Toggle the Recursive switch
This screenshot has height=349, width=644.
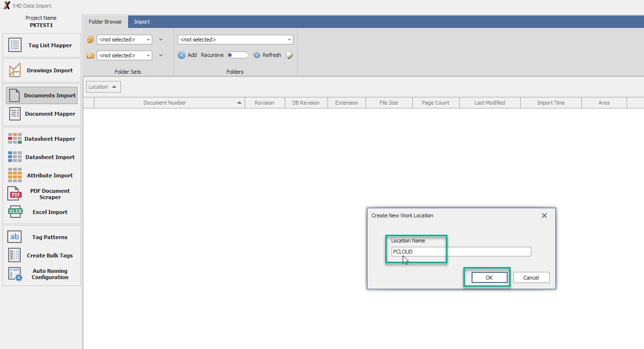click(x=237, y=55)
